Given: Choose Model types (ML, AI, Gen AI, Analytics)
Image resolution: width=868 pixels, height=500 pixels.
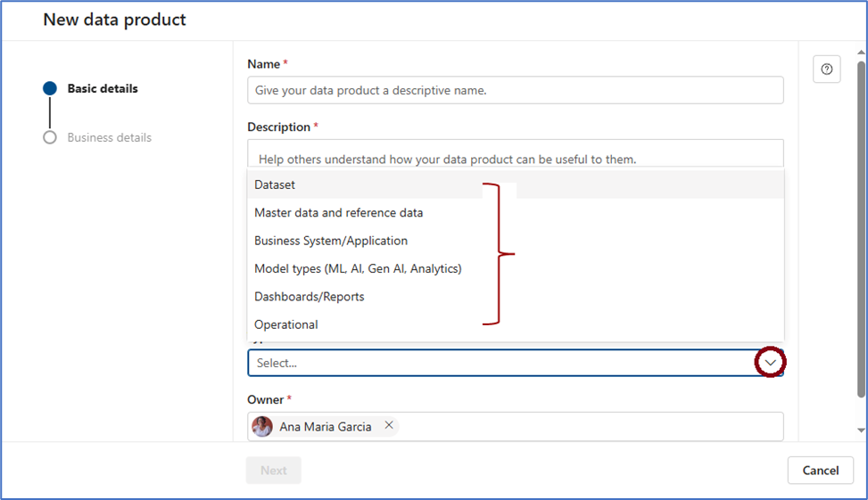Looking at the screenshot, I should pyautogui.click(x=516, y=269).
